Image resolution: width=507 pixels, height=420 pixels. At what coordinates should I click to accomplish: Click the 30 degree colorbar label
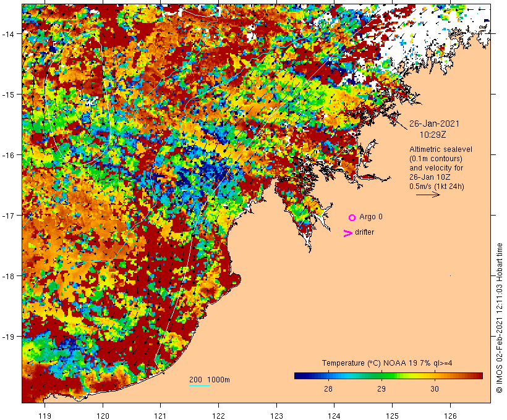click(x=435, y=388)
